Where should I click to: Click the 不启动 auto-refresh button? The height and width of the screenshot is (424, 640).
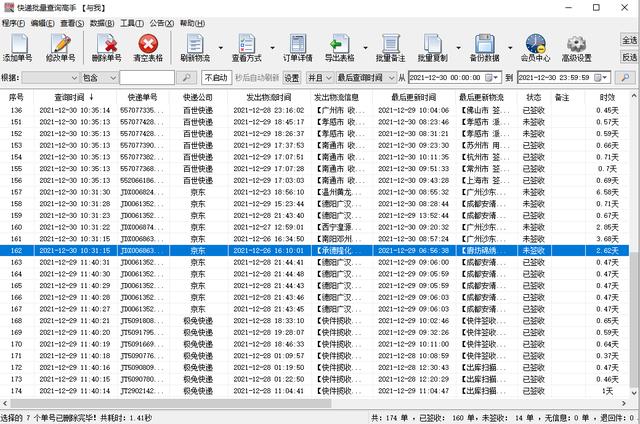[x=216, y=78]
